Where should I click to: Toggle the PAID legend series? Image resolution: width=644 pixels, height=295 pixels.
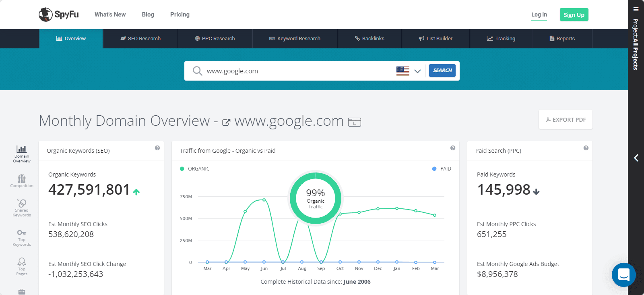pyautogui.click(x=442, y=169)
